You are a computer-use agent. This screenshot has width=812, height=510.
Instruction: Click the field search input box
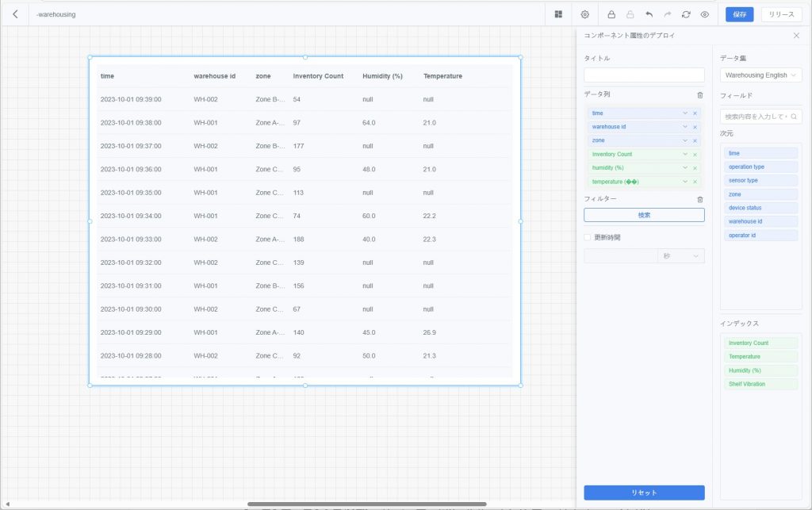757,117
